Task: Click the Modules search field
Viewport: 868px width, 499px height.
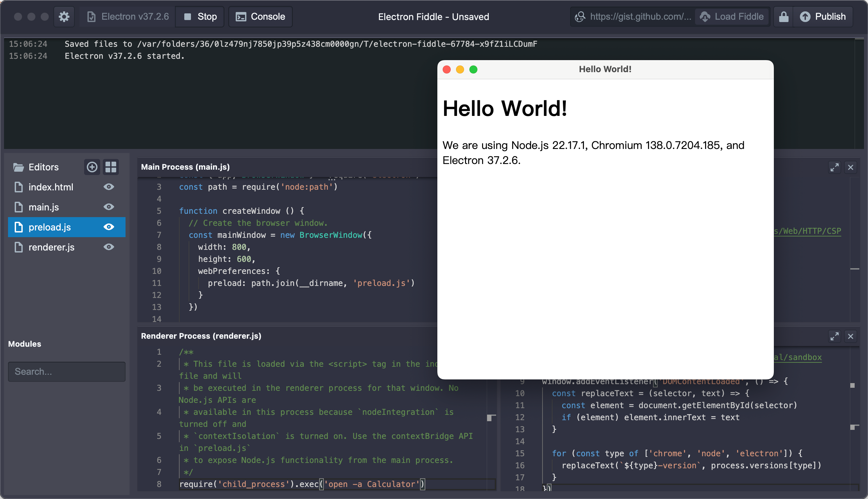Action: (67, 371)
